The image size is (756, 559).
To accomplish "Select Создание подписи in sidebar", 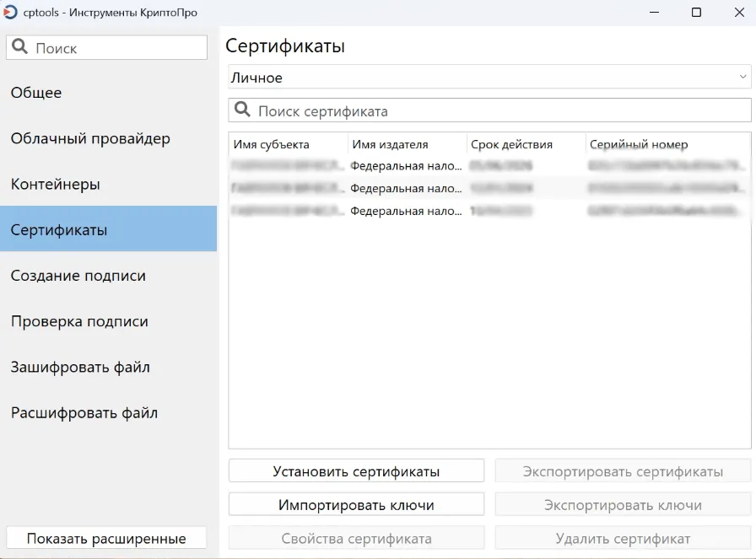I will (78, 276).
